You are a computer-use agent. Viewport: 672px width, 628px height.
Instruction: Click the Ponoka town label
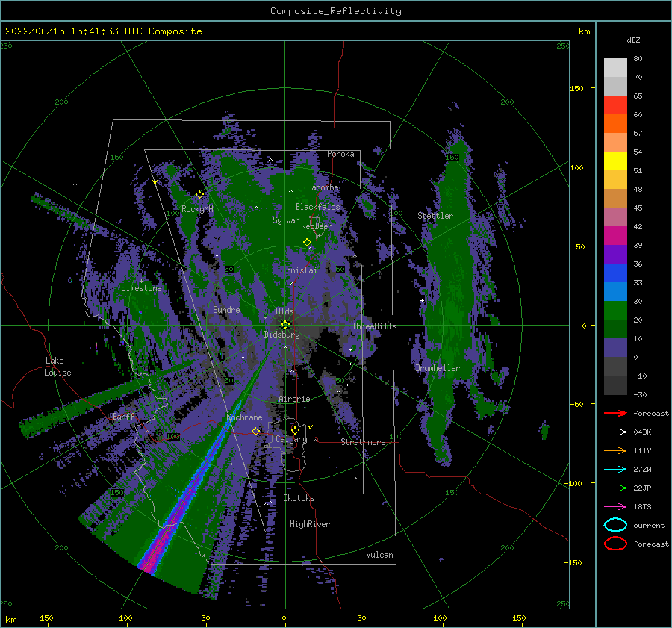[x=340, y=154]
